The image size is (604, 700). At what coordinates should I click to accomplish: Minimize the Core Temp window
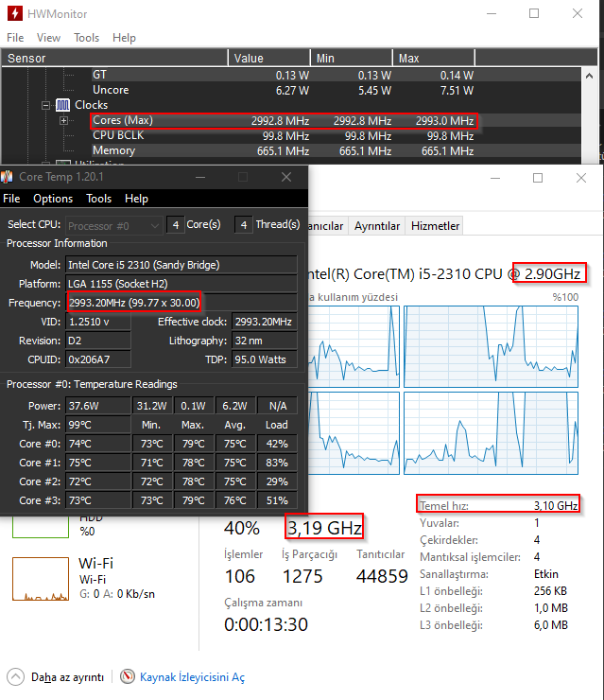pos(200,177)
